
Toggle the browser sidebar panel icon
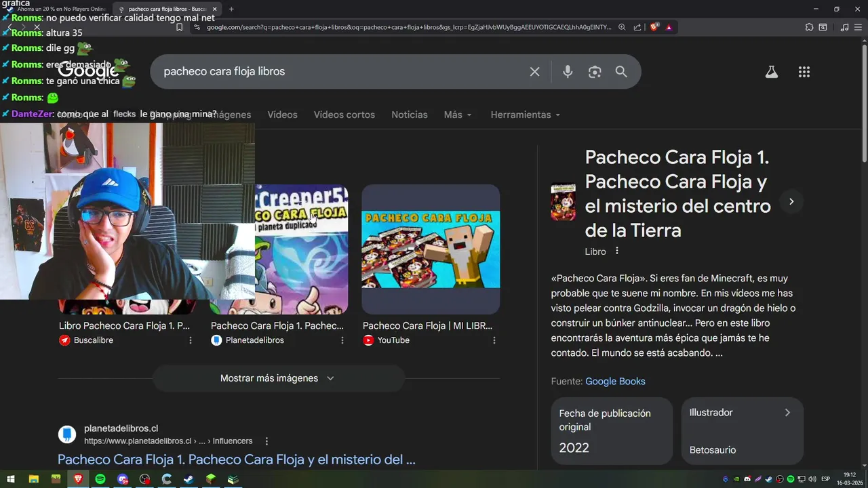[x=823, y=27]
